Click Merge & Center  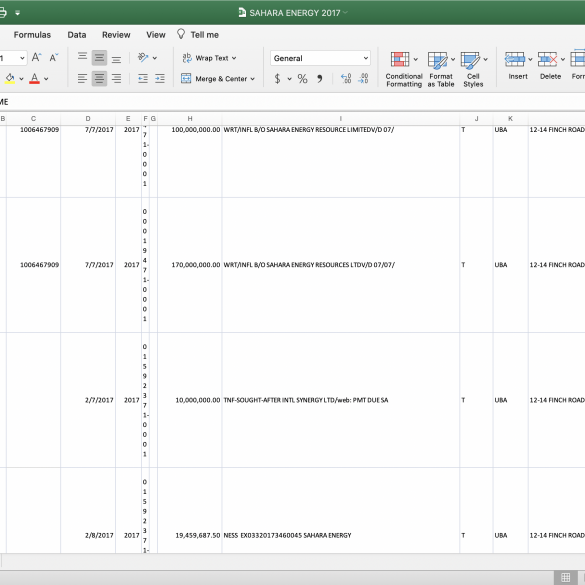point(214,79)
